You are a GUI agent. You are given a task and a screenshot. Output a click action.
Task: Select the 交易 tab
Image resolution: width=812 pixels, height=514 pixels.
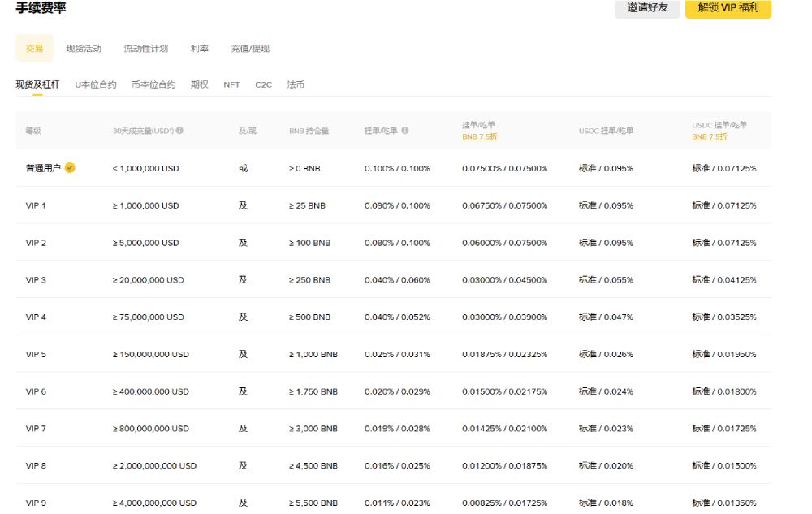pos(34,48)
